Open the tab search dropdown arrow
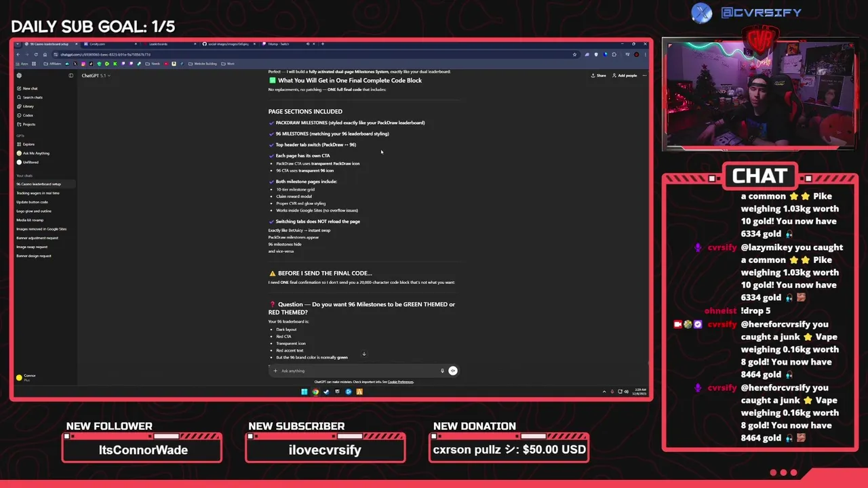The width and height of the screenshot is (868, 488). point(18,44)
